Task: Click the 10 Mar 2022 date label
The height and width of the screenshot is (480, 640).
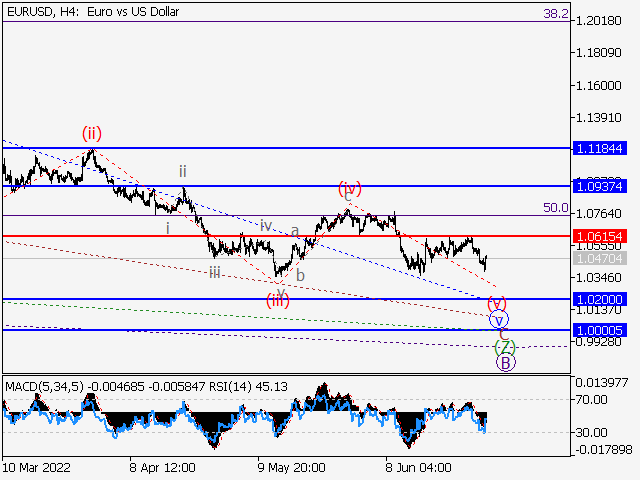Action: [x=37, y=467]
